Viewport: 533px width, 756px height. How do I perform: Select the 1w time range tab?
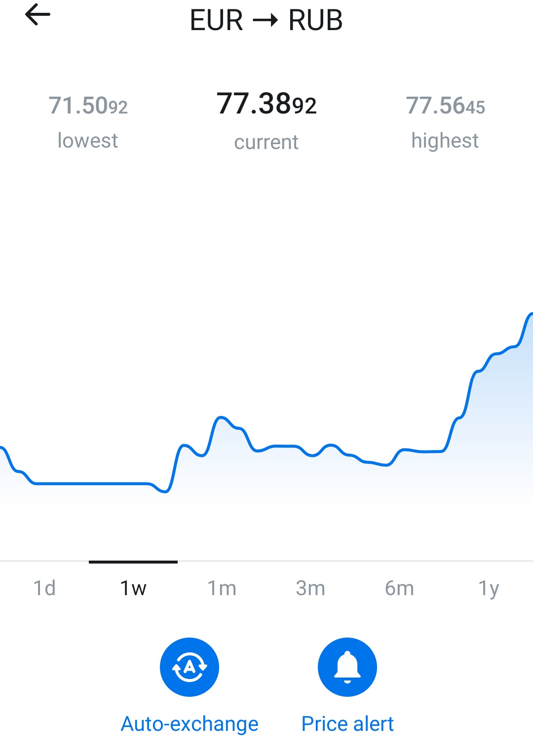(x=133, y=588)
